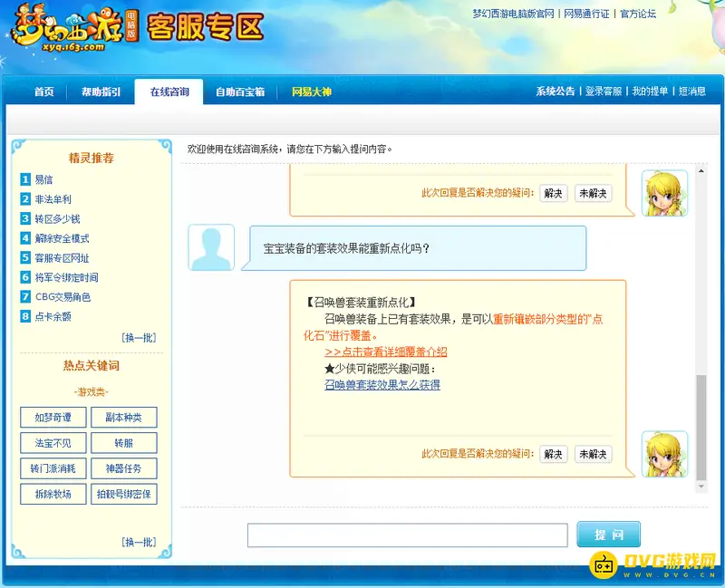Click the 梦幻西游 xyq.163.com logo
725x588 pixels.
click(74, 28)
